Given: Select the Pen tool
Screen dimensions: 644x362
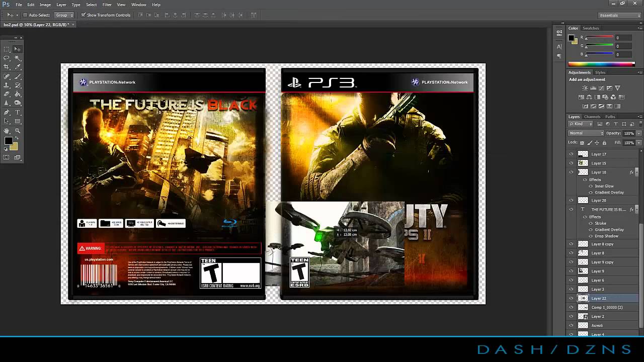Looking at the screenshot, I should point(7,113).
